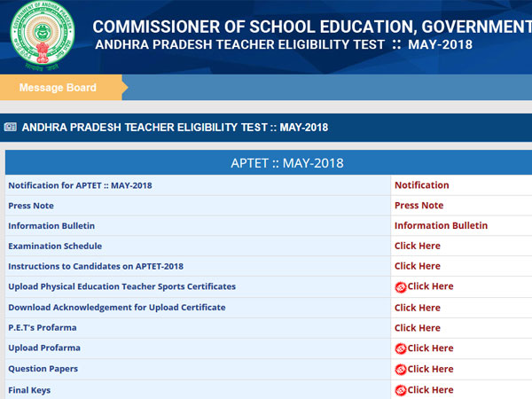Click the red icon in Final Keys row
This screenshot has width=532, height=399.
click(401, 390)
